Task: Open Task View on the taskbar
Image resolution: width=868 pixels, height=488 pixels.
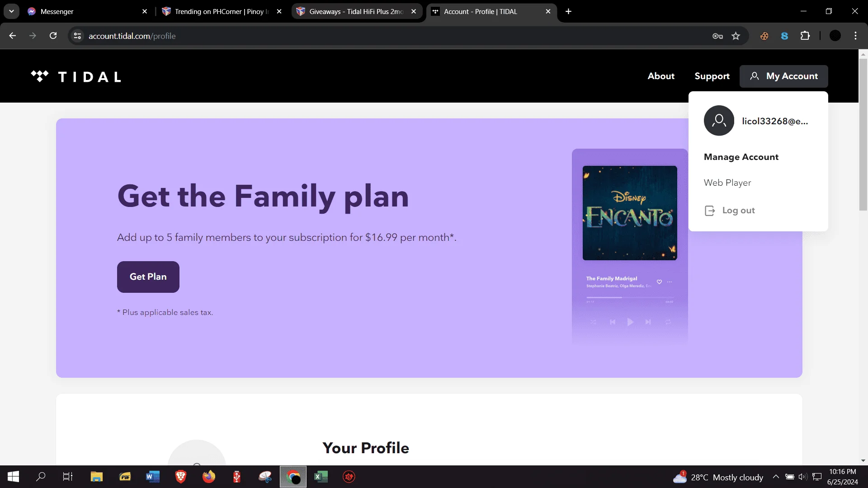Action: coord(68,477)
